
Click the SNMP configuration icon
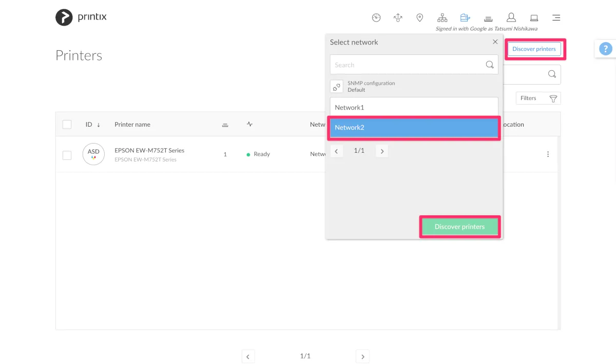(x=337, y=86)
